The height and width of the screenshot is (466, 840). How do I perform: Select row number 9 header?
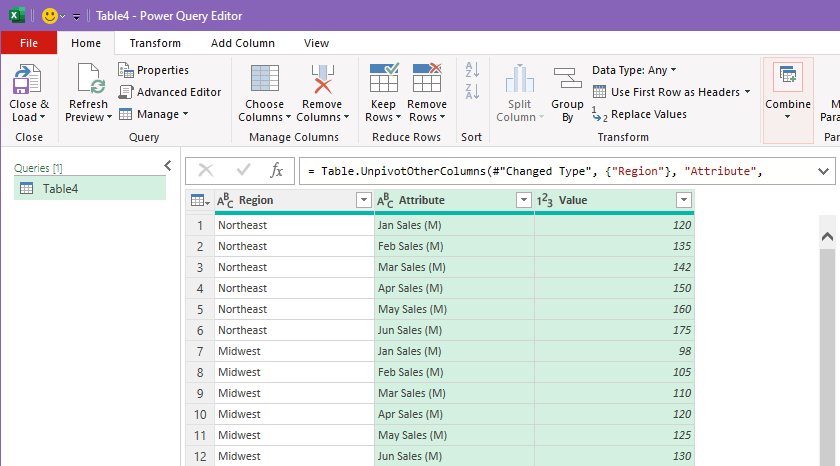coord(200,394)
